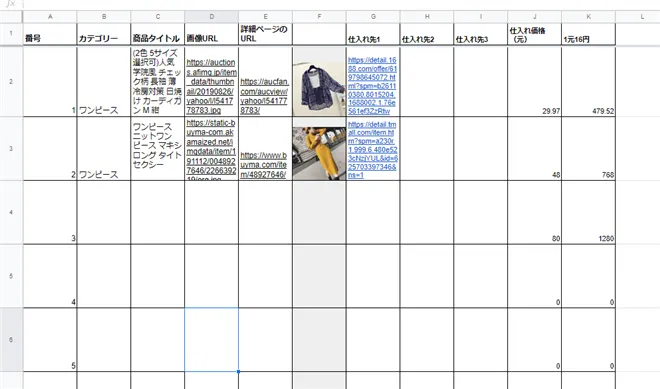Select column G header
Viewport: 660px width, 389px height.
click(373, 17)
